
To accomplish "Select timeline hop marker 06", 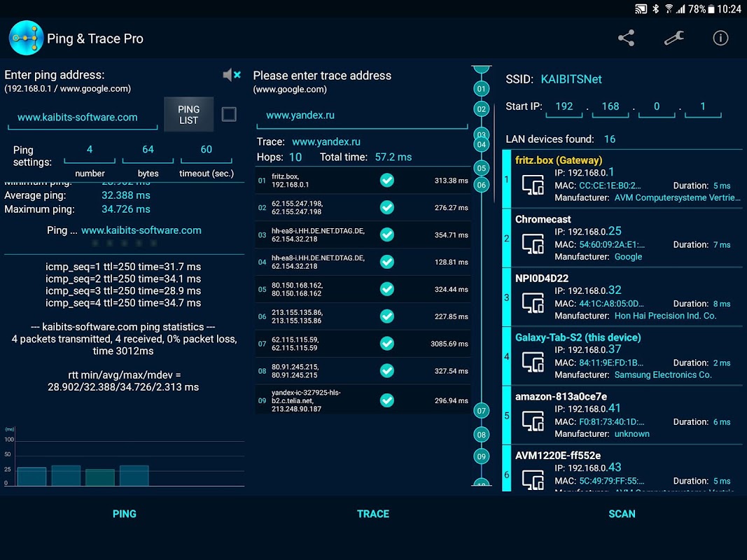I will (x=482, y=185).
